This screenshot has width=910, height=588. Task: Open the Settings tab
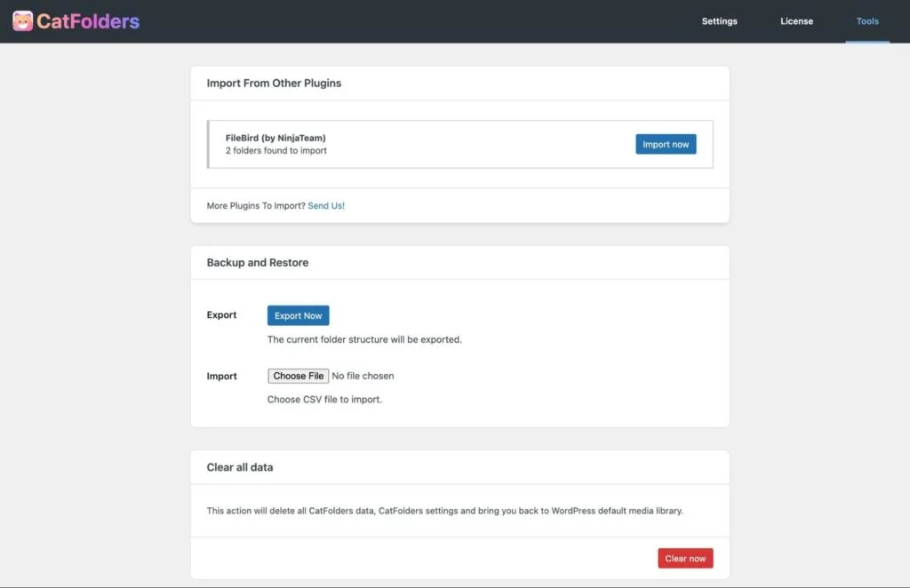pyautogui.click(x=719, y=21)
